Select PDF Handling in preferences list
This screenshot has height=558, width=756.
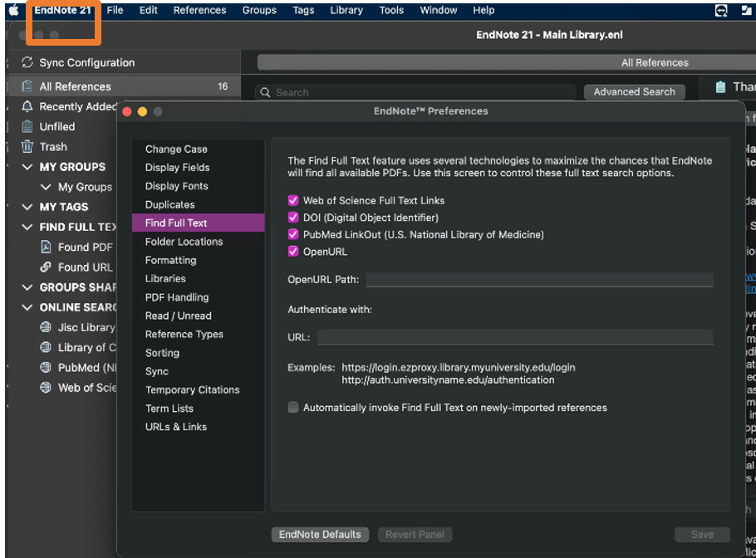[177, 297]
